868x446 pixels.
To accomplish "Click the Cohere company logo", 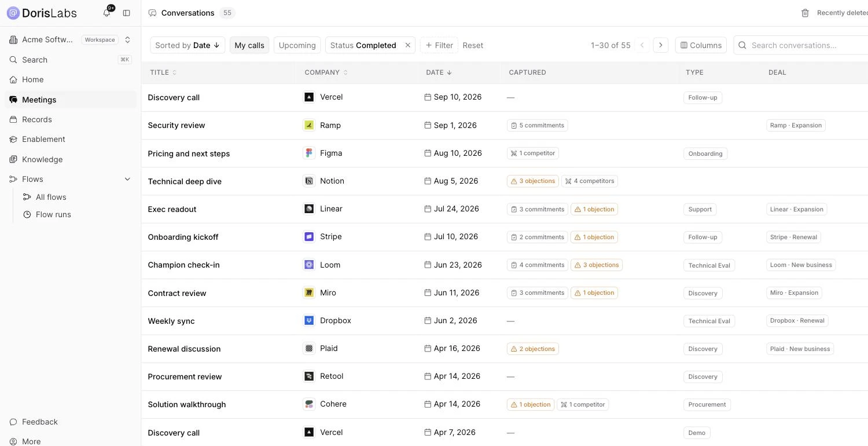I will point(309,404).
